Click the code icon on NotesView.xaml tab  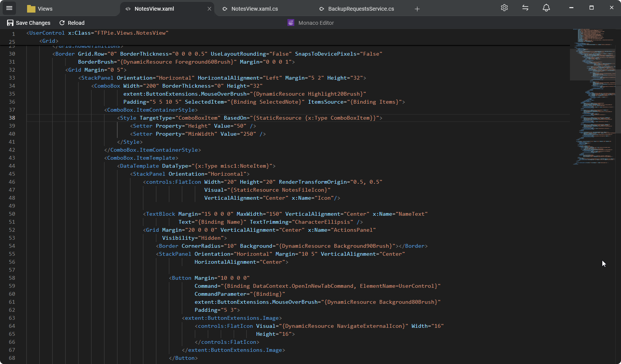(x=128, y=8)
